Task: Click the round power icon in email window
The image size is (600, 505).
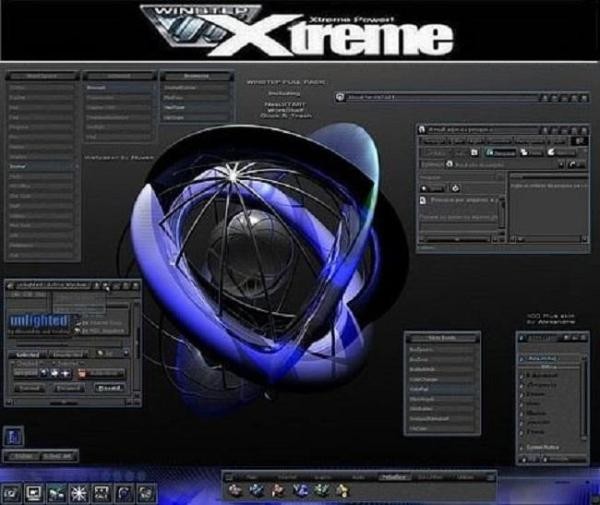Action: tap(455, 188)
